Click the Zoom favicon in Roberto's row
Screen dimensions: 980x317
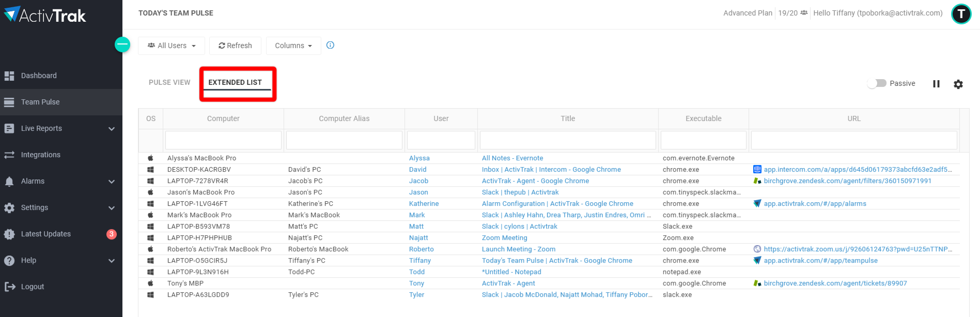(757, 249)
